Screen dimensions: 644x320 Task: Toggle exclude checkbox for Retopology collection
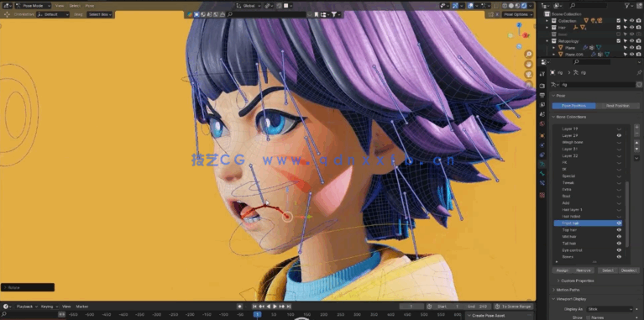619,41
